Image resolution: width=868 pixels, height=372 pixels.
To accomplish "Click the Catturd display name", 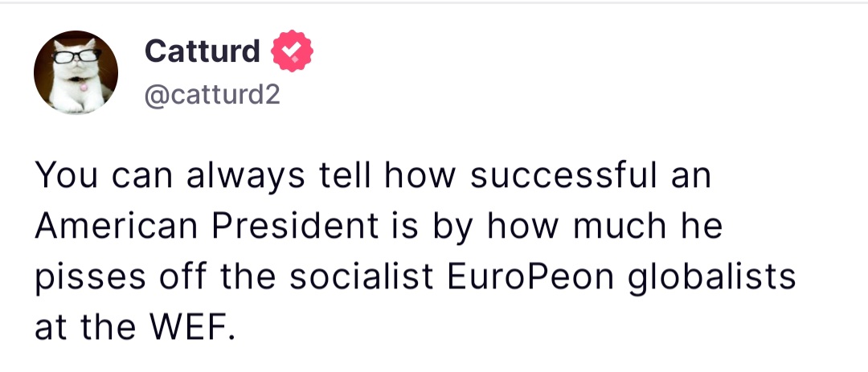I will [x=202, y=51].
